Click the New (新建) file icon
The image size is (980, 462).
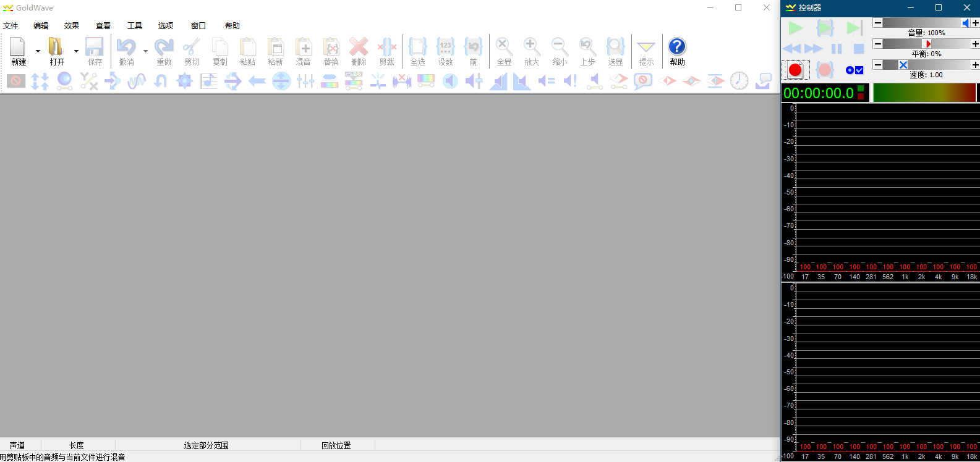pyautogui.click(x=18, y=47)
